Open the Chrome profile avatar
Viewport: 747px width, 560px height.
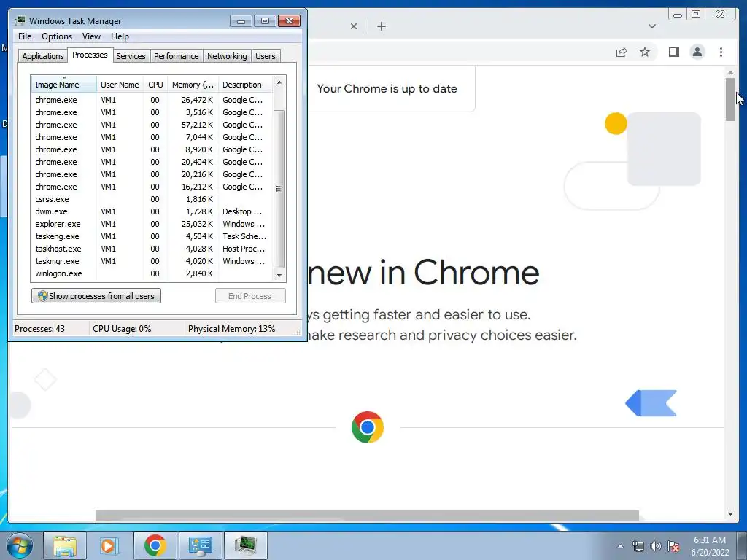pos(697,52)
